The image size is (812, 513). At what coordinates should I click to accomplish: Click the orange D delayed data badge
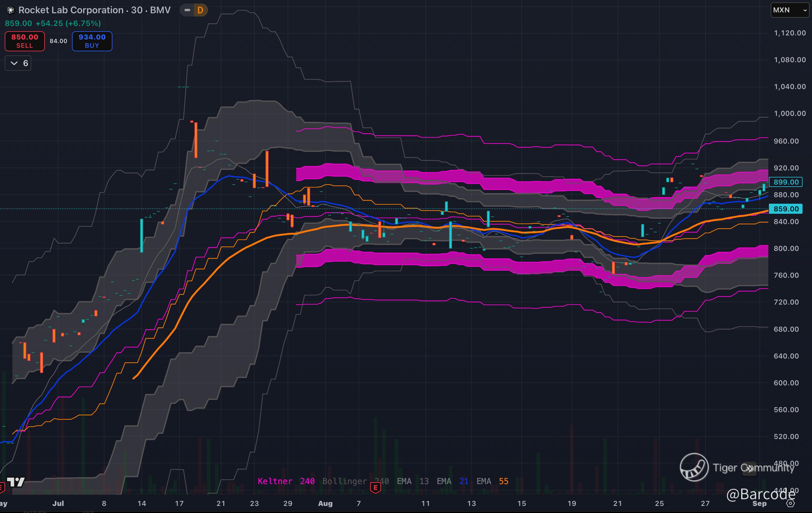point(200,10)
